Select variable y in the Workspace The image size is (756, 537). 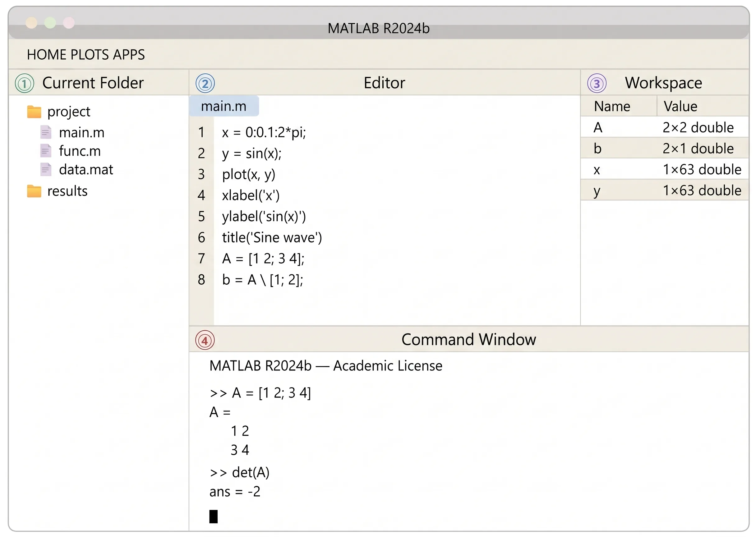pyautogui.click(x=665, y=190)
